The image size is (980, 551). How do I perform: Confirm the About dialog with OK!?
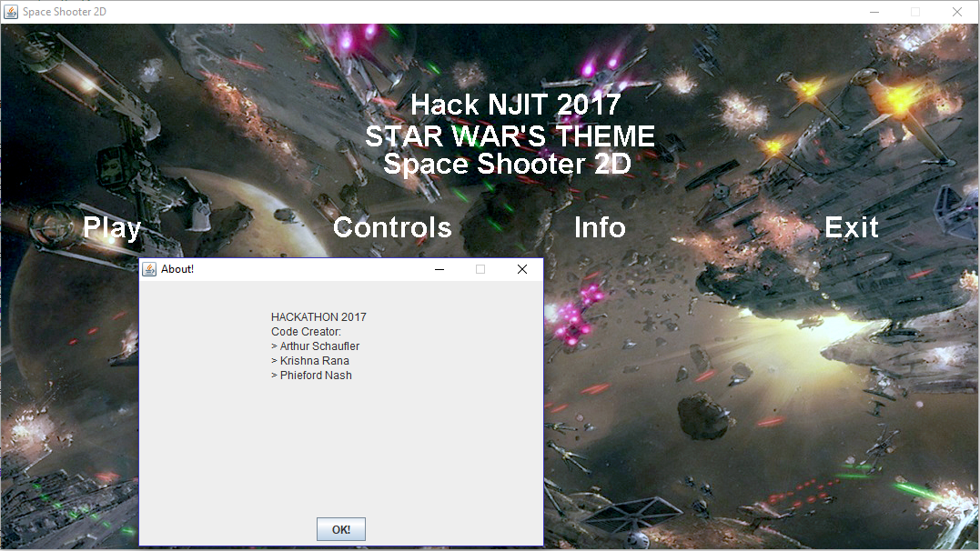340,529
